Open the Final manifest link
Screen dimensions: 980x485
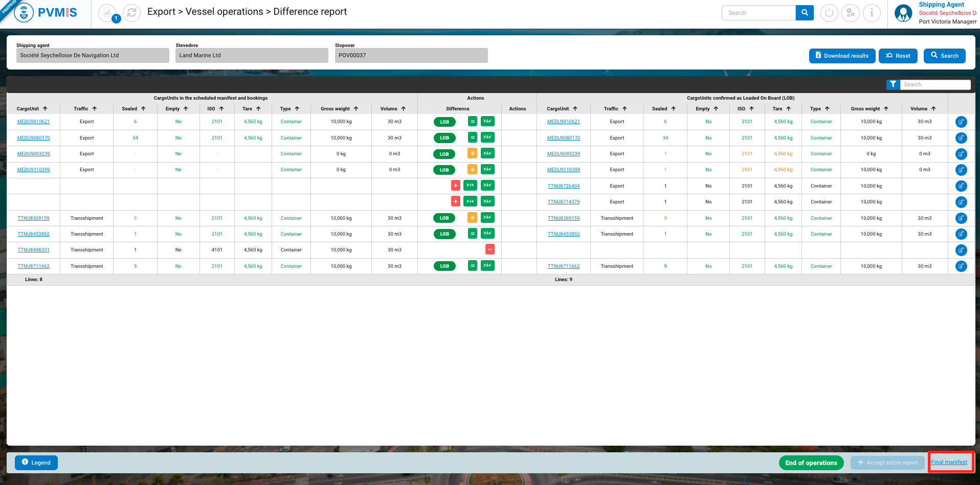pyautogui.click(x=949, y=462)
